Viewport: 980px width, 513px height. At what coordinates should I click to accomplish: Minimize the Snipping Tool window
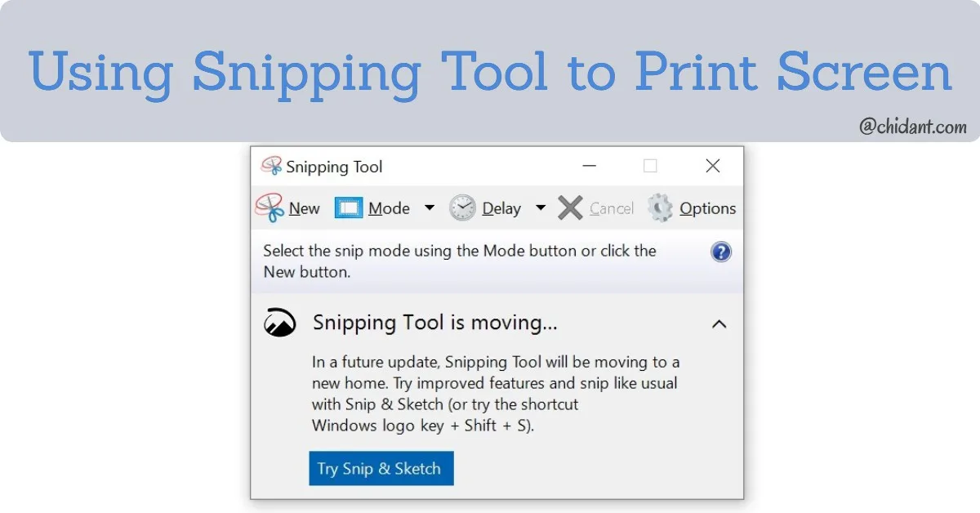pyautogui.click(x=590, y=166)
